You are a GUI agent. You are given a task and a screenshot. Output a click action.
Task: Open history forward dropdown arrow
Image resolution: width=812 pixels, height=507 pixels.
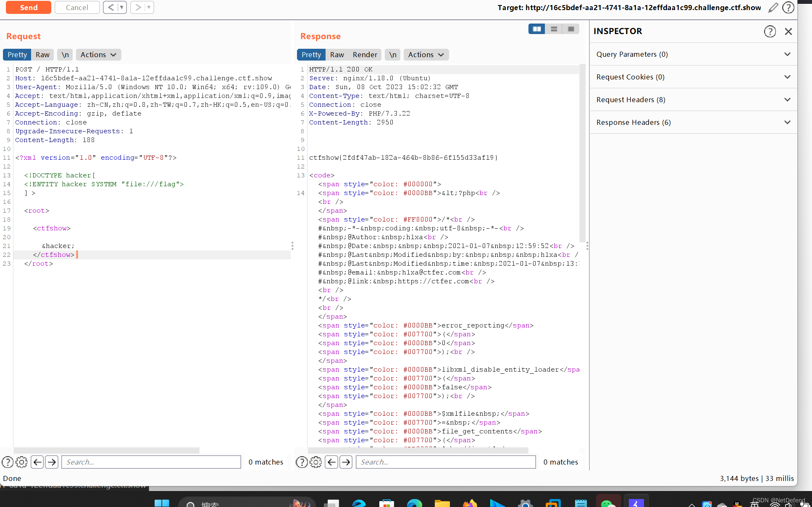coord(149,8)
